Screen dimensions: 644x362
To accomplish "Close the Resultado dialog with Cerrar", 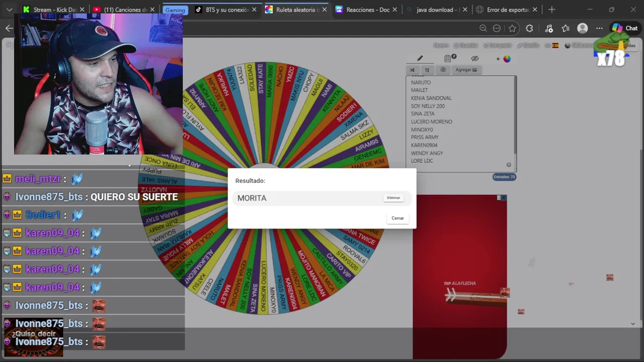I will click(397, 218).
